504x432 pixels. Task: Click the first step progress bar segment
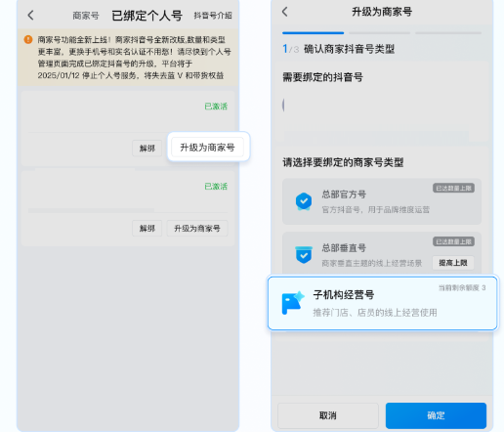[x=313, y=33]
